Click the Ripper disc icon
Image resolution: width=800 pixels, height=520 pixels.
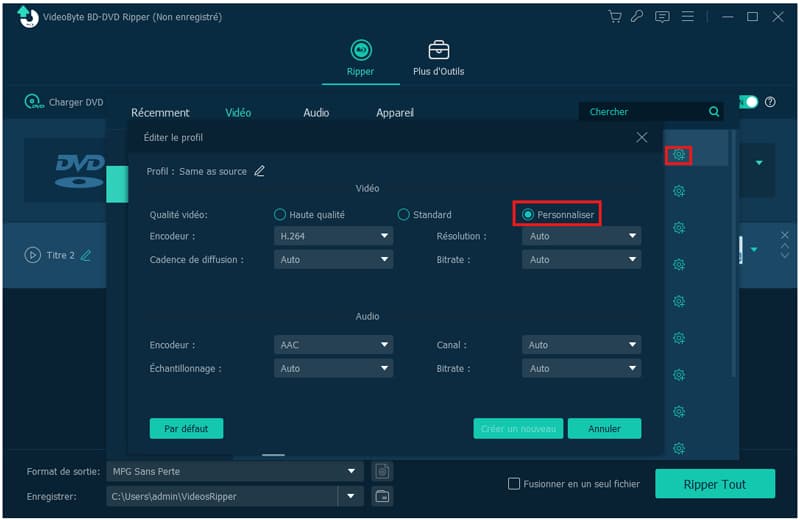pyautogui.click(x=360, y=51)
